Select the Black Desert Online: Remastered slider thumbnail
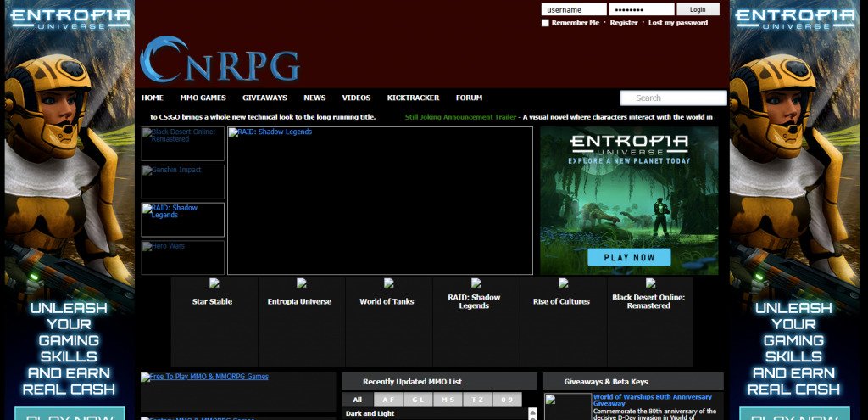868x420 pixels. [x=183, y=143]
